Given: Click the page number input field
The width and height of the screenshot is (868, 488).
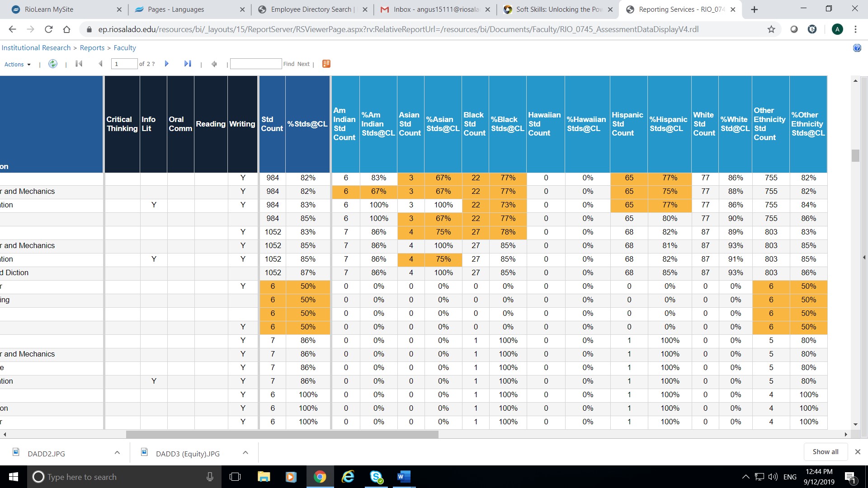Looking at the screenshot, I should click(x=124, y=64).
